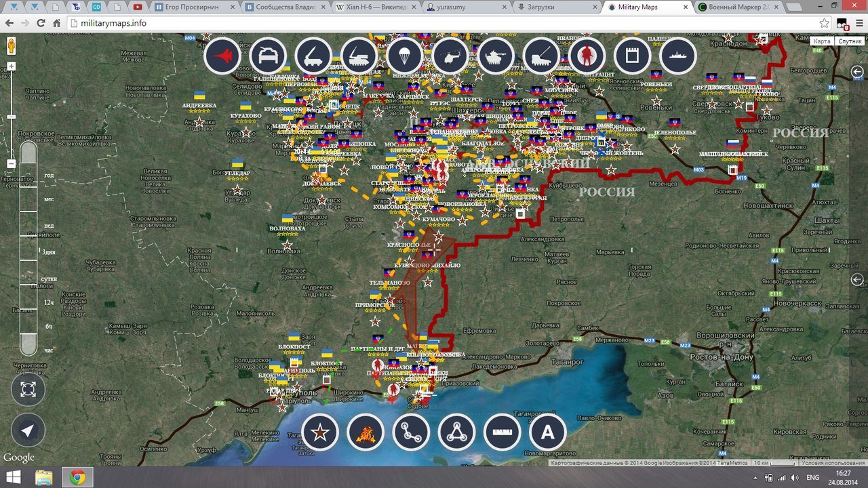Select the warship navy icon
This screenshot has height=488, width=868.
click(677, 56)
